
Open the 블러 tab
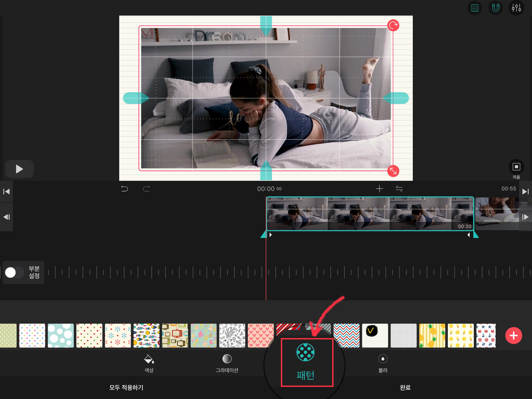point(383,363)
